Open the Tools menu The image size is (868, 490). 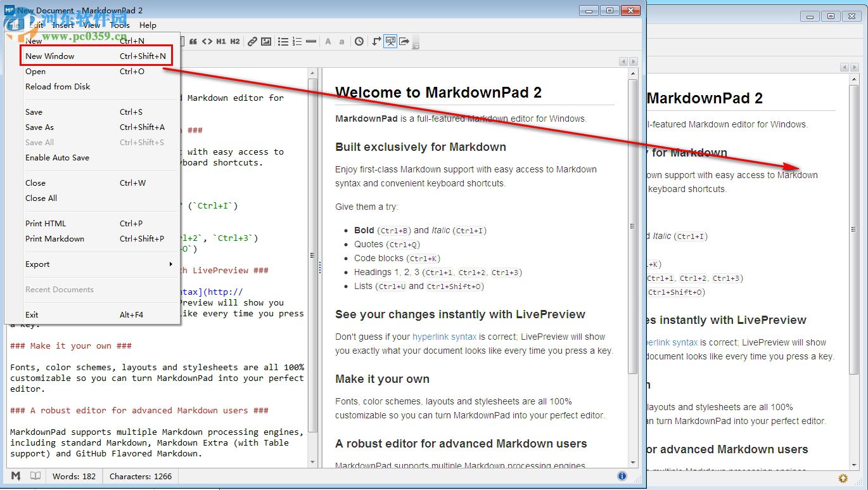pyautogui.click(x=119, y=25)
